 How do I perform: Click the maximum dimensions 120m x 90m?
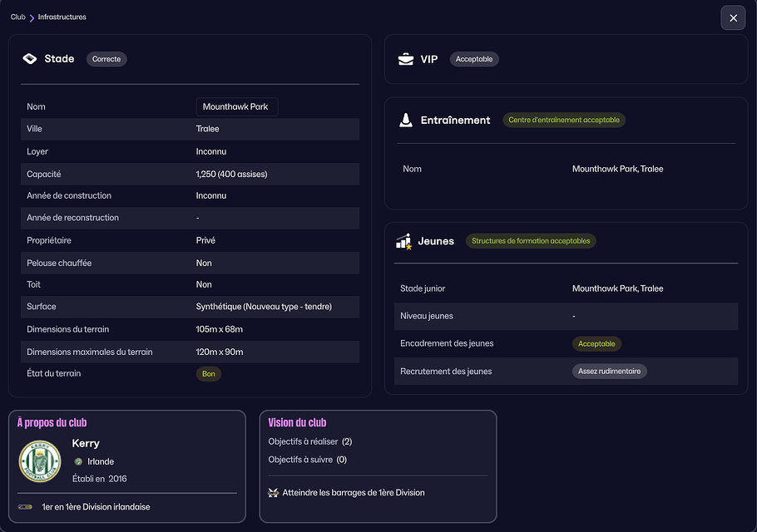[x=220, y=352]
